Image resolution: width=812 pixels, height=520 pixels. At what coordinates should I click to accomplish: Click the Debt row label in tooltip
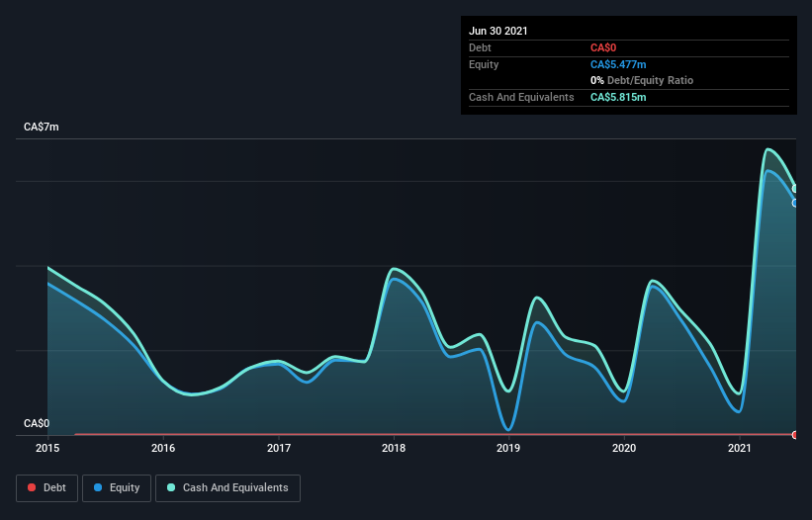coord(480,48)
